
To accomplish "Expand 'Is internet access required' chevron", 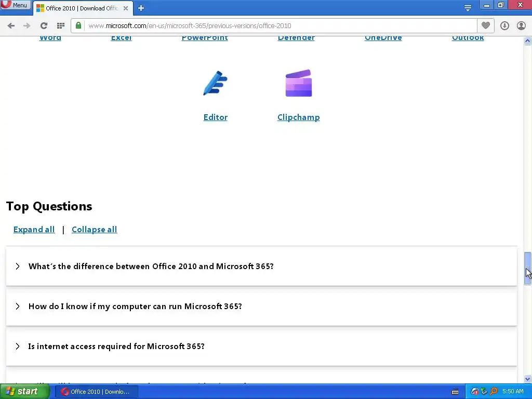I will [x=18, y=347].
